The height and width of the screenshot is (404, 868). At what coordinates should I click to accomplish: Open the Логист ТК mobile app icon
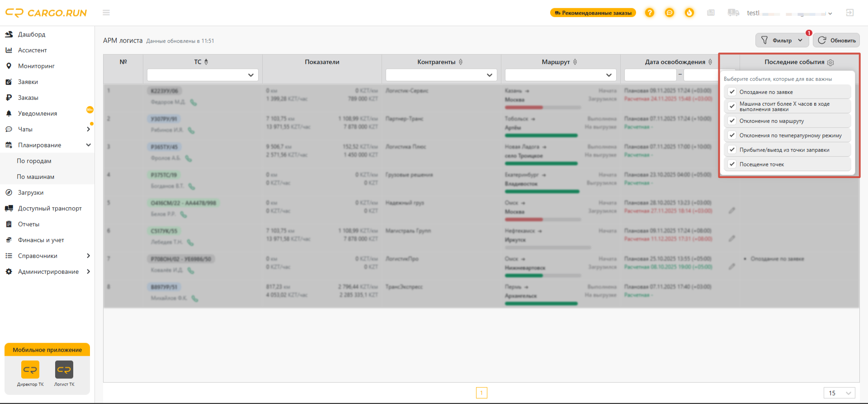click(64, 370)
